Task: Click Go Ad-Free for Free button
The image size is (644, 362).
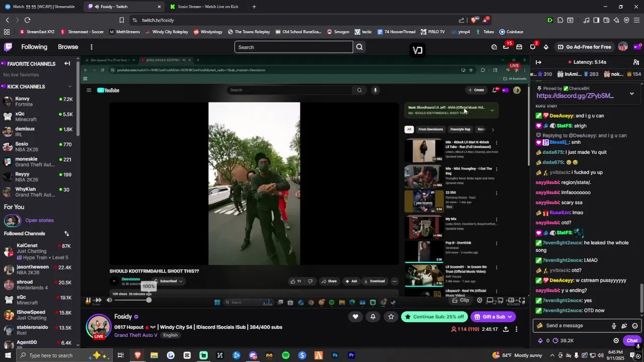Action: (x=584, y=47)
